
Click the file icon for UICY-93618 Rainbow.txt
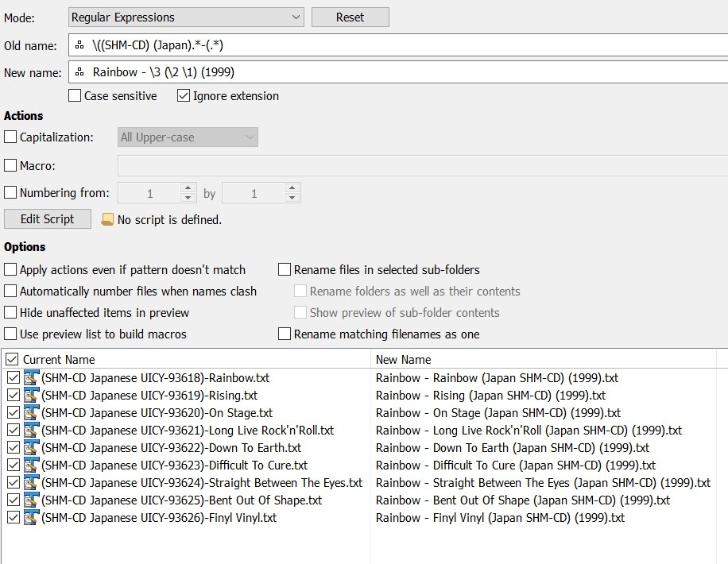(x=32, y=377)
